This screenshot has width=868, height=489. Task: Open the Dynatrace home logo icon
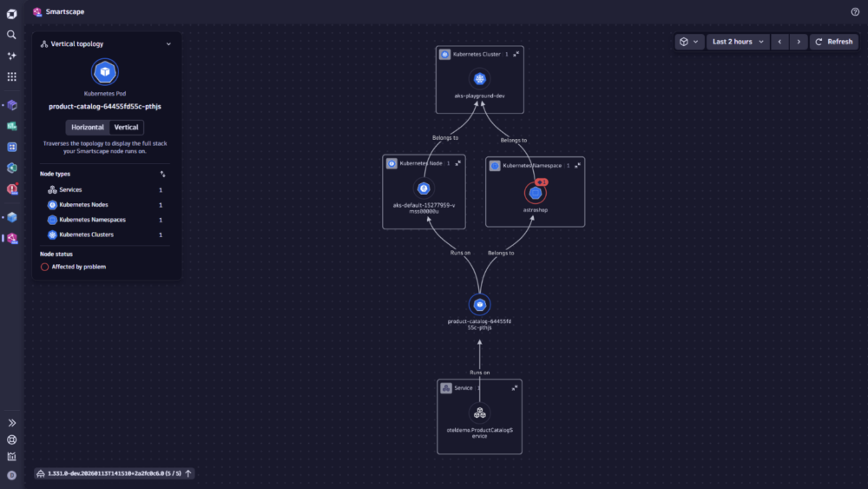[11, 14]
